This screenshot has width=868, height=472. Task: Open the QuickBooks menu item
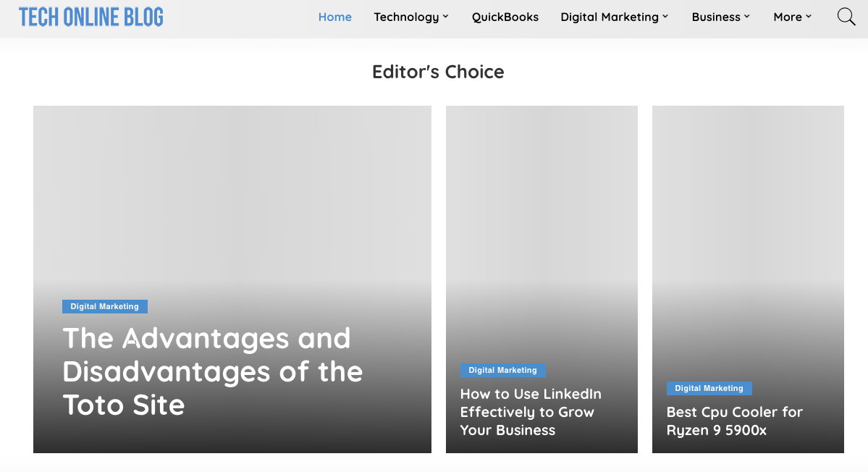[505, 17]
